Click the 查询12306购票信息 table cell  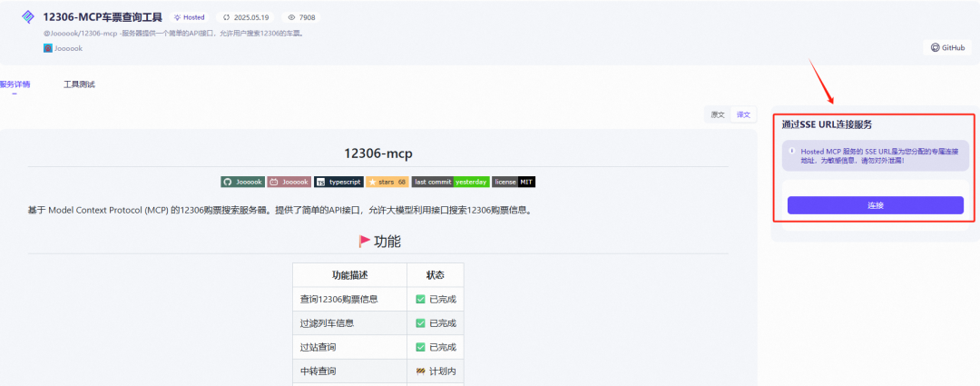[x=349, y=299]
